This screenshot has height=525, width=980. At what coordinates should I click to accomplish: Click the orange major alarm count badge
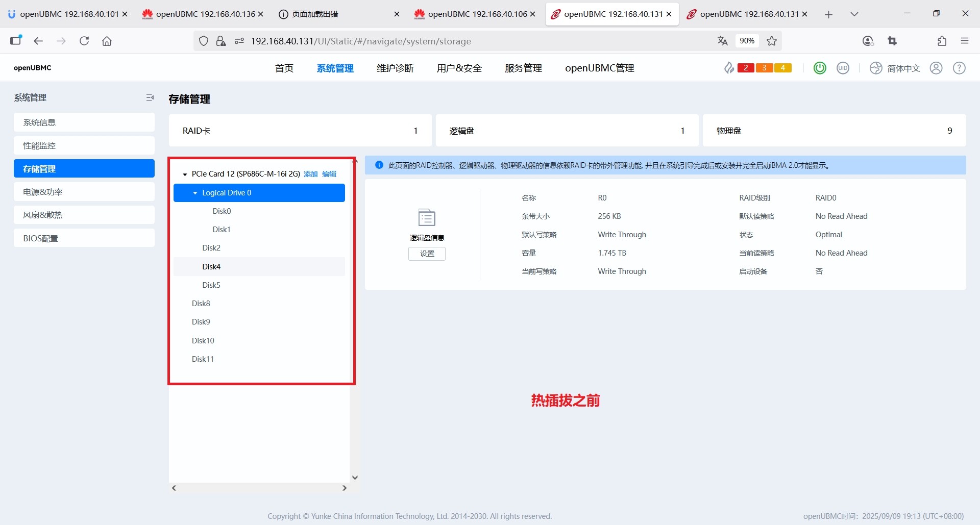pyautogui.click(x=764, y=68)
